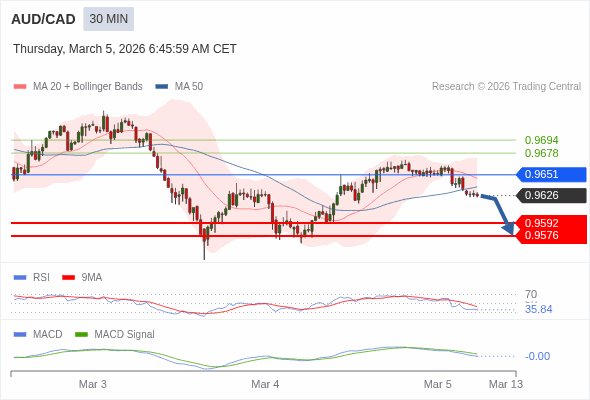Click the blue 0.9651 pivot price tag
Viewport: 590px width, 400px height.
(551, 175)
